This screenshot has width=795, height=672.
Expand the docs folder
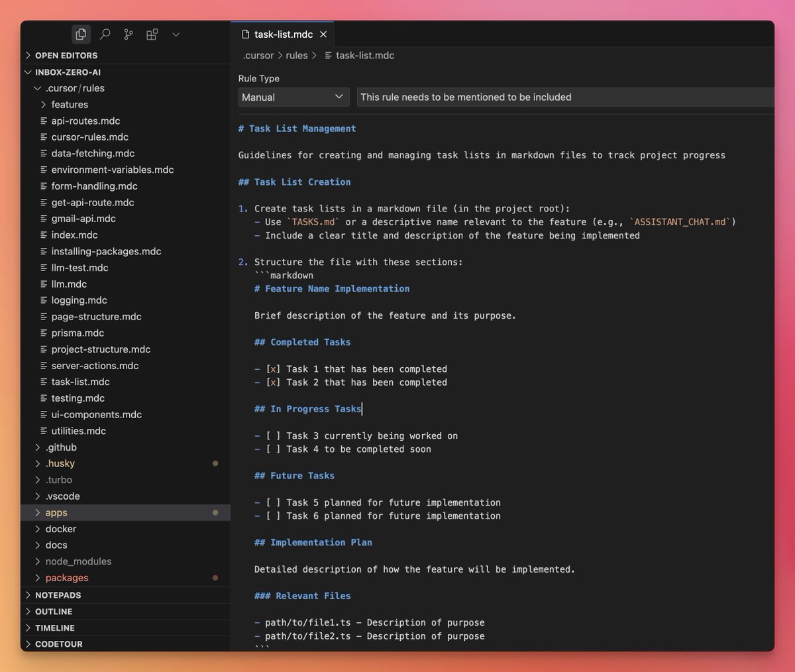tap(126, 545)
